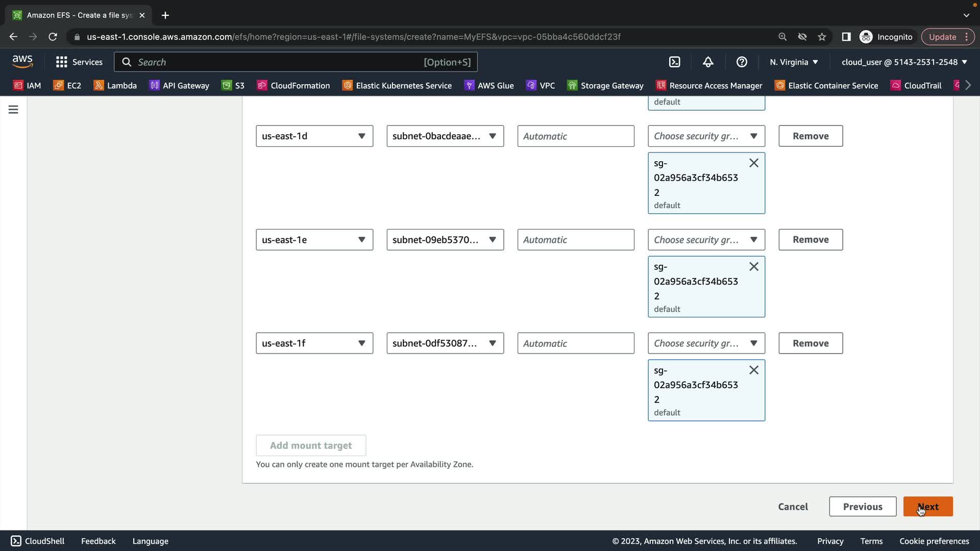
Task: Click the help question mark icon
Action: point(742,62)
